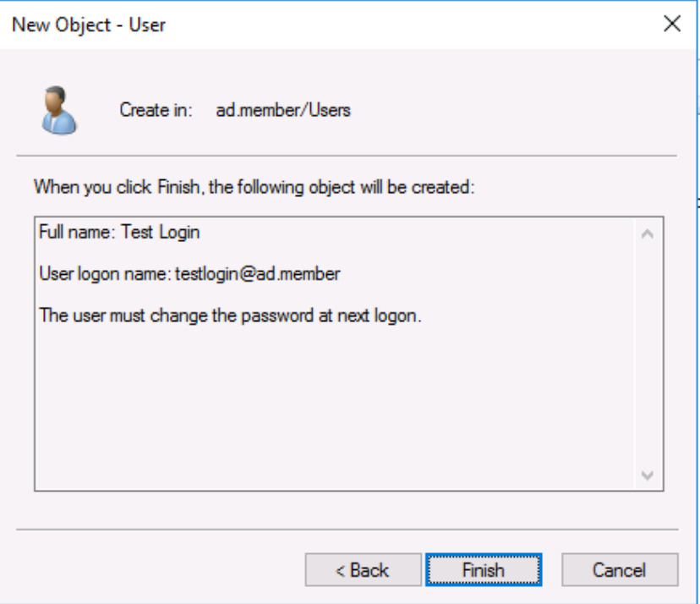Viewport: 700px width, 604px height.
Task: Select the "Test Login" name value
Action: [161, 232]
